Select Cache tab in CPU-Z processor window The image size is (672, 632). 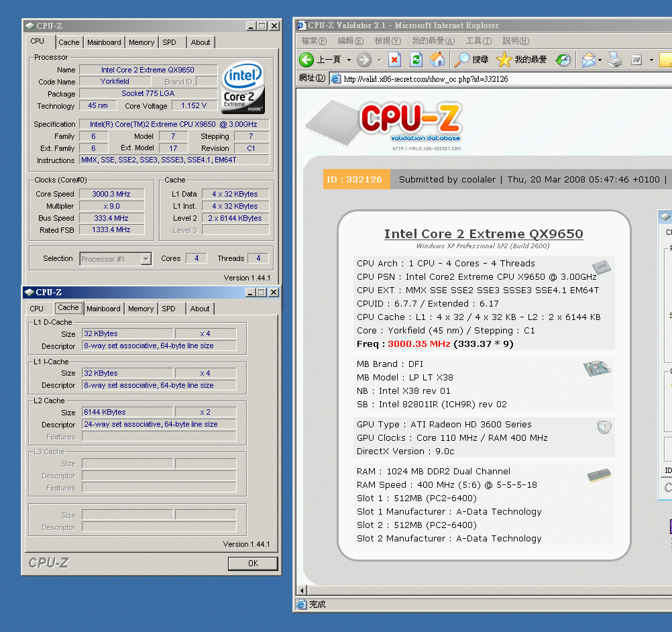click(69, 42)
